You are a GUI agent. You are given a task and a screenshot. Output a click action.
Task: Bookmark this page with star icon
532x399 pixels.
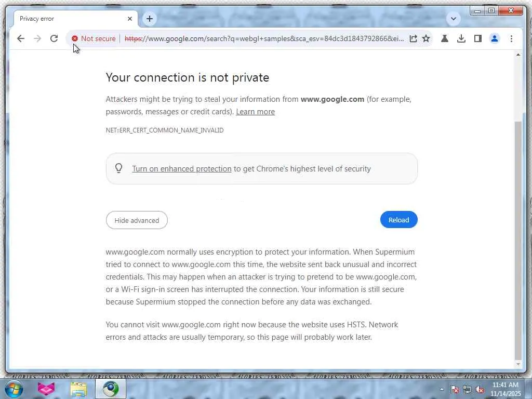(426, 38)
